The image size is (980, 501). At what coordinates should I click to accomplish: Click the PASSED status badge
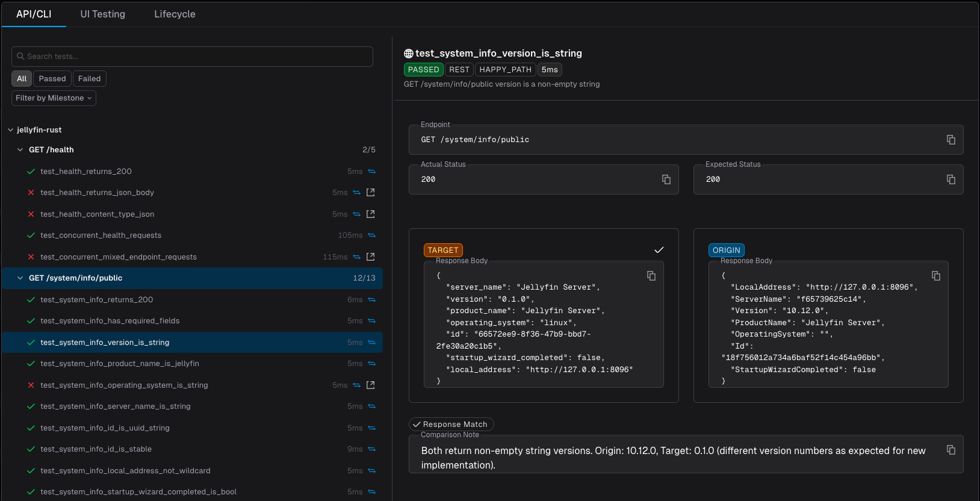click(x=424, y=70)
